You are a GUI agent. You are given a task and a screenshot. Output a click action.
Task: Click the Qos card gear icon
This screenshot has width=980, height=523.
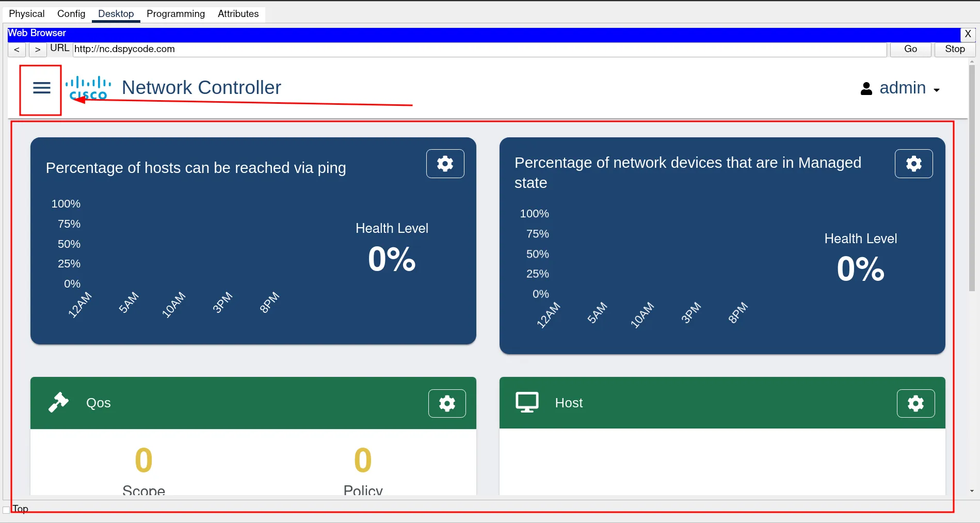tap(447, 403)
